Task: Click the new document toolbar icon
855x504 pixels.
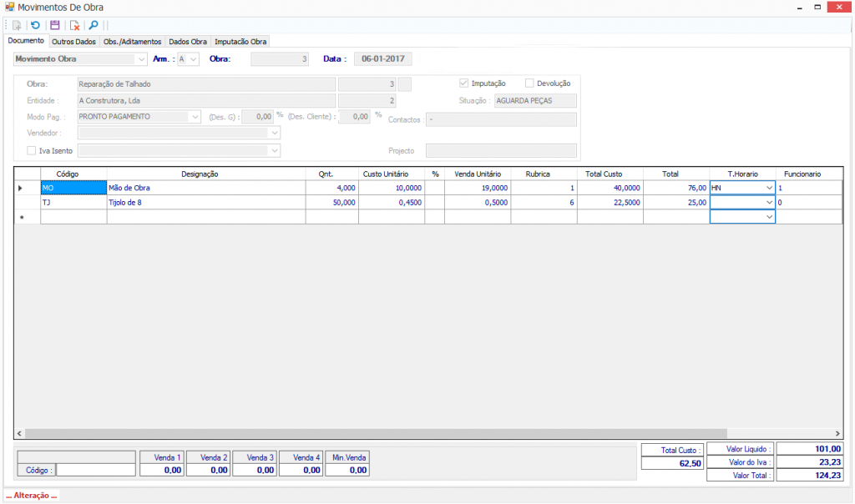Action: tap(17, 26)
